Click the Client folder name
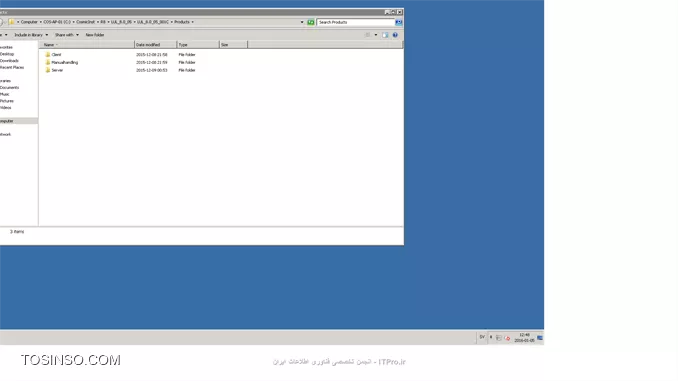The height and width of the screenshot is (381, 678). click(57, 55)
